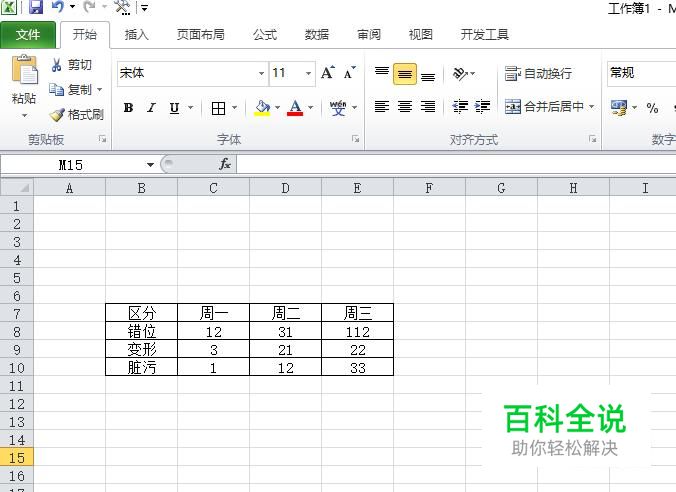The height and width of the screenshot is (492, 676).
Task: Toggle Italic formatting
Action: (151, 107)
